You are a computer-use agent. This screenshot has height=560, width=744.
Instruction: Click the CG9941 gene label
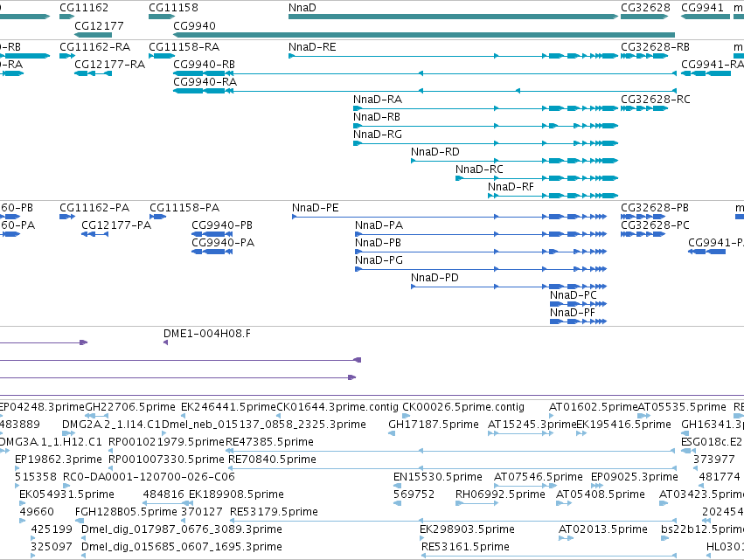702,8
